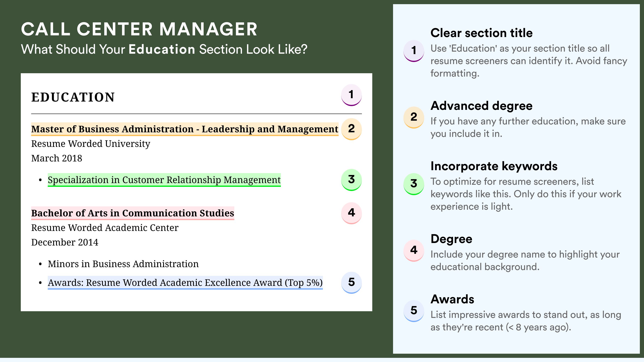Click the Incorporate keywords heading
The width and height of the screenshot is (644, 362).
coord(494,166)
